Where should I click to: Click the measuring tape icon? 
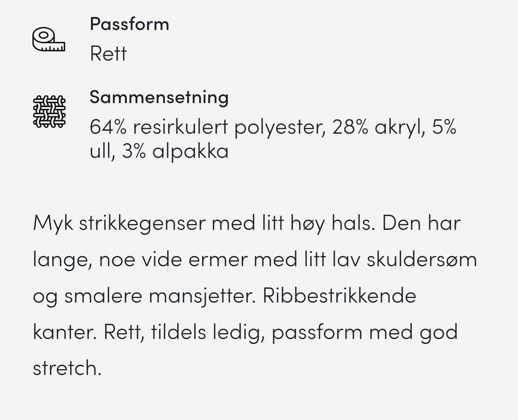click(x=49, y=40)
